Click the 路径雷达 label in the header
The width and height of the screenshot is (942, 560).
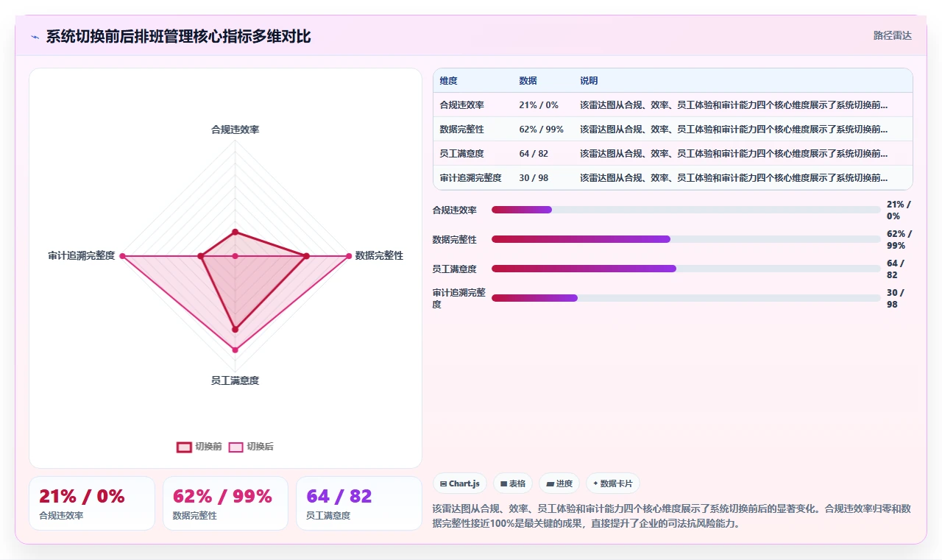tap(893, 35)
